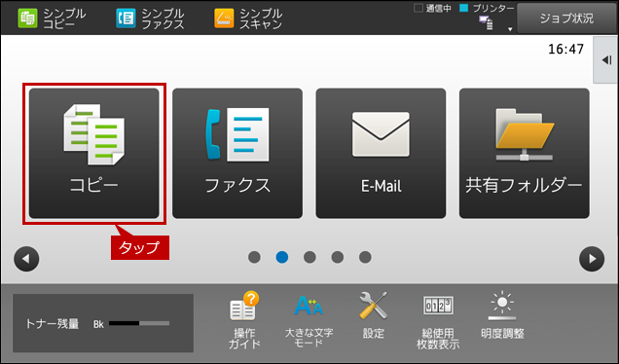Jump to the fourth home page dot

338,257
